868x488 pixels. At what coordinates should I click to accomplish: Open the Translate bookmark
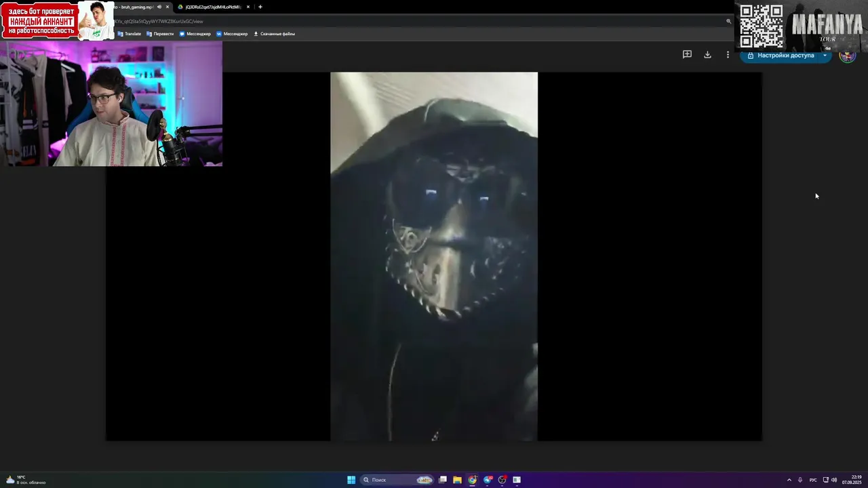[130, 34]
